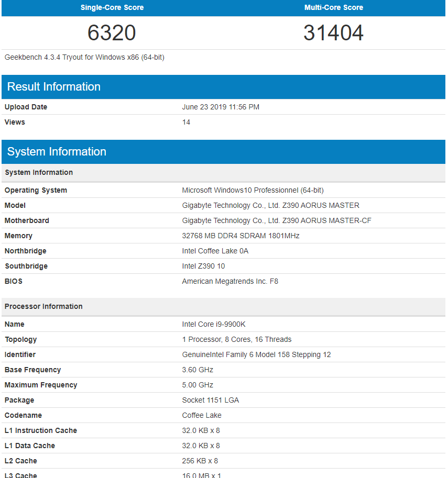Click the Memory value 32768 MB DDR4
The width and height of the screenshot is (448, 478).
[x=241, y=236]
